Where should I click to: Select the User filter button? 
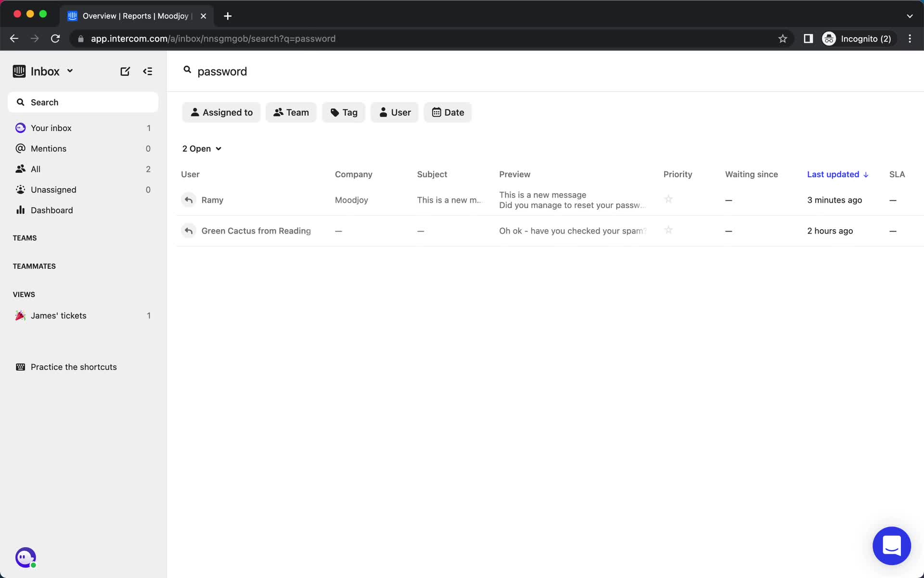[x=395, y=112]
